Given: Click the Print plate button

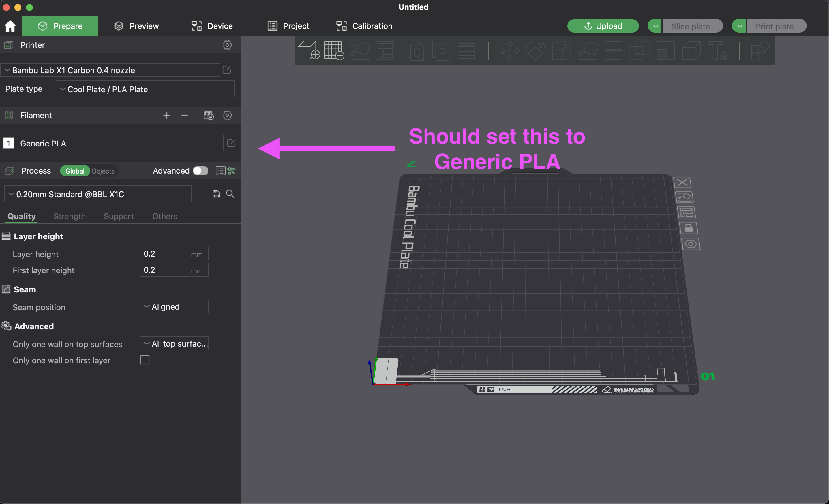Looking at the screenshot, I should (777, 26).
